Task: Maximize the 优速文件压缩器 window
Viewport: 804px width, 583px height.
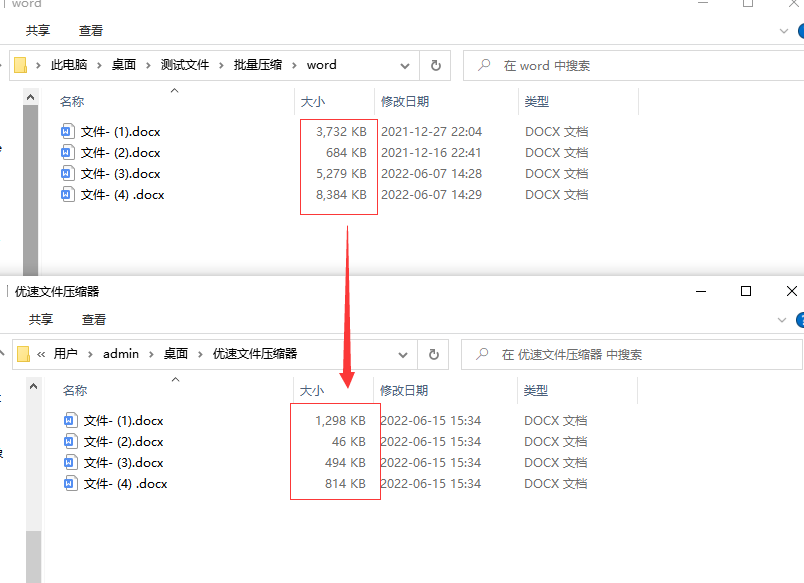Action: (746, 291)
